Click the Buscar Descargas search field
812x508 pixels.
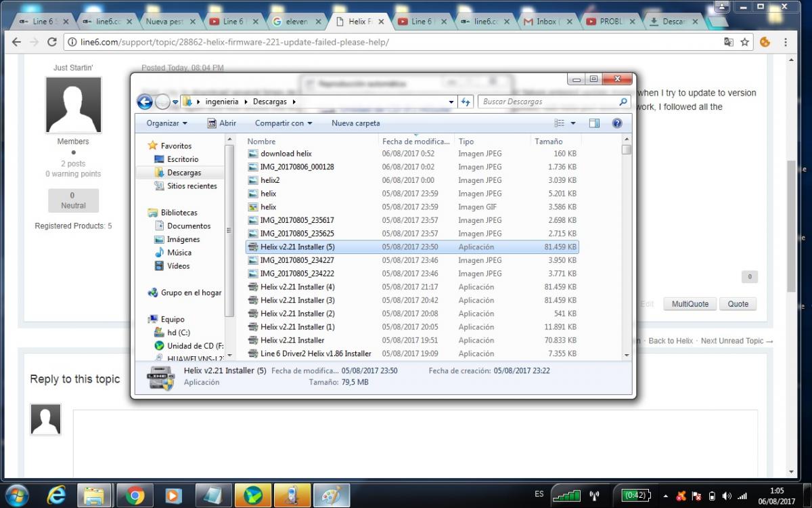554,102
